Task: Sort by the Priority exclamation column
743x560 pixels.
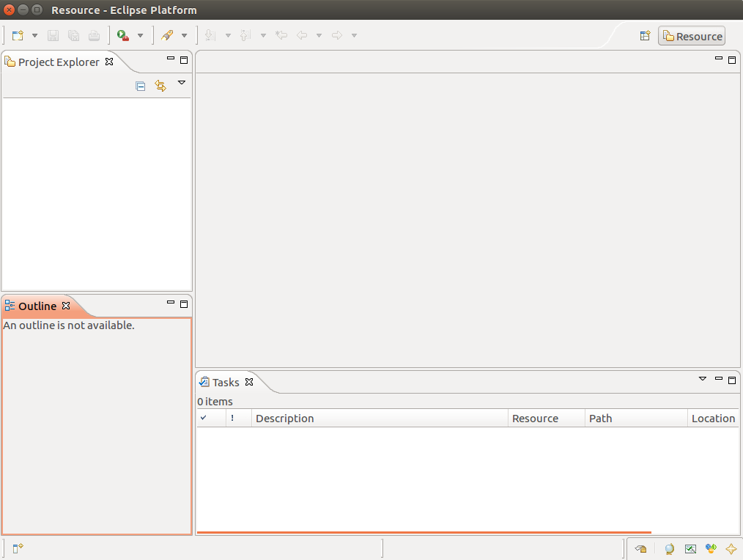Action: tap(239, 419)
